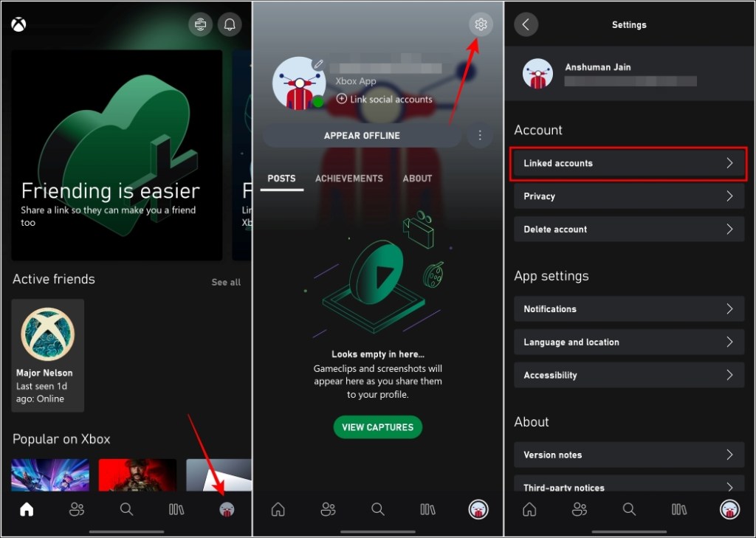
Task: Tap the pencil icon to edit the avatar
Action: point(318,63)
